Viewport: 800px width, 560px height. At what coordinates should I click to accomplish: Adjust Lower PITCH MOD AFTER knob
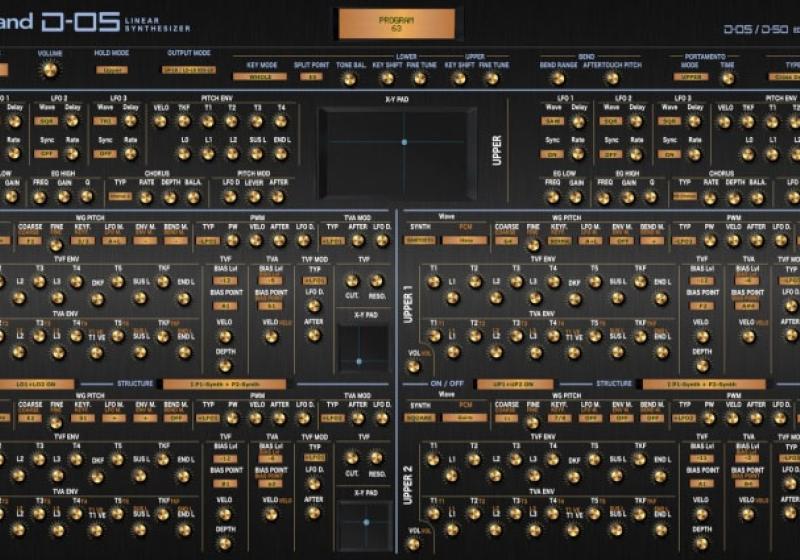278,197
